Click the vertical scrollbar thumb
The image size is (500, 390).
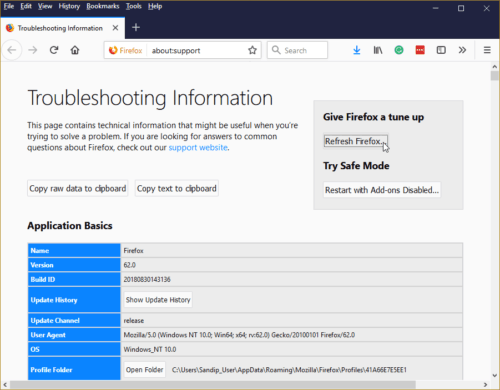pos(495,76)
